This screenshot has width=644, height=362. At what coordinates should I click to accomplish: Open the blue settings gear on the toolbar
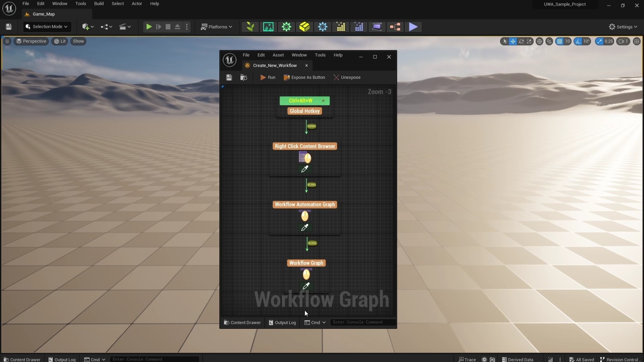(323, 27)
